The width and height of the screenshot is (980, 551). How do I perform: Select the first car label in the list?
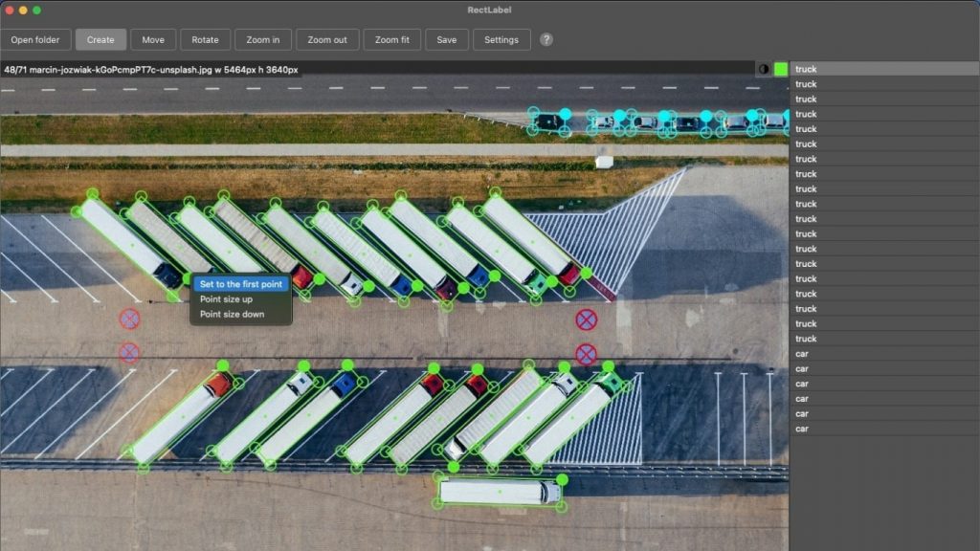(802, 354)
